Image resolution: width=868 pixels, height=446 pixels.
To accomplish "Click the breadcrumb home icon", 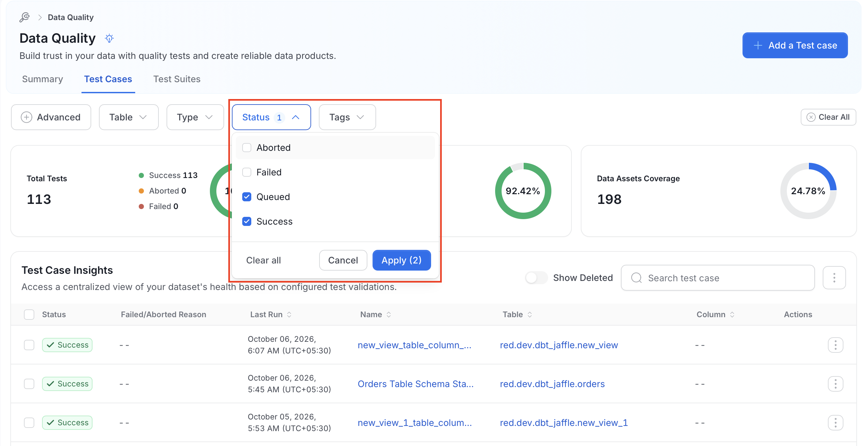I will coord(24,17).
